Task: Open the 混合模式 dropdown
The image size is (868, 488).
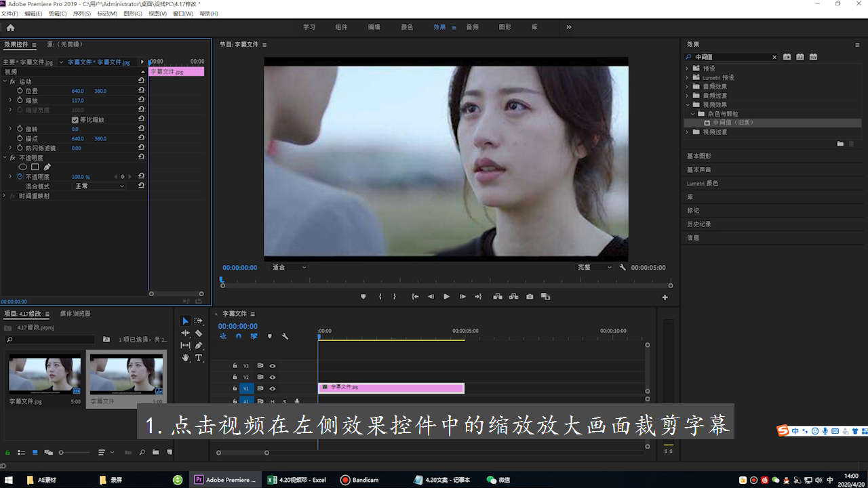Action: (x=100, y=186)
